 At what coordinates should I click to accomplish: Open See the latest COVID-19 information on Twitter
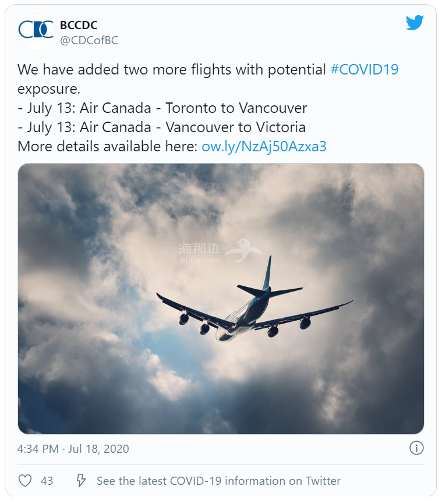pos(218,481)
